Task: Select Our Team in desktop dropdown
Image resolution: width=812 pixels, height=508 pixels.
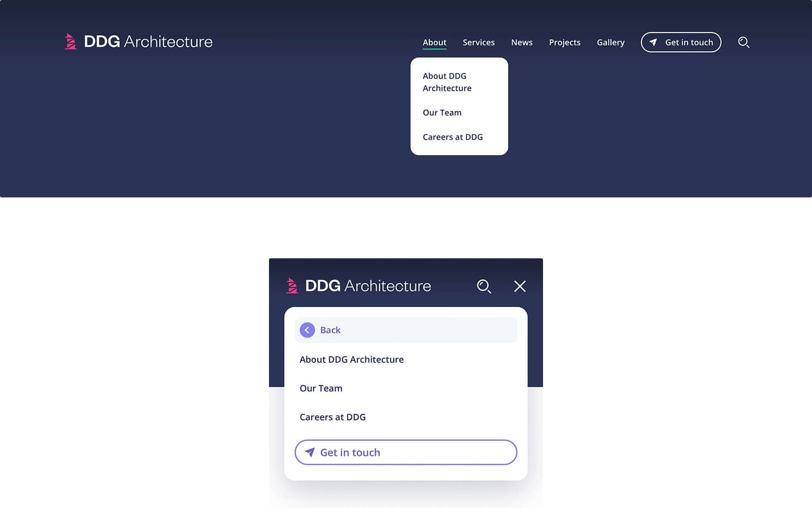Action: click(442, 113)
